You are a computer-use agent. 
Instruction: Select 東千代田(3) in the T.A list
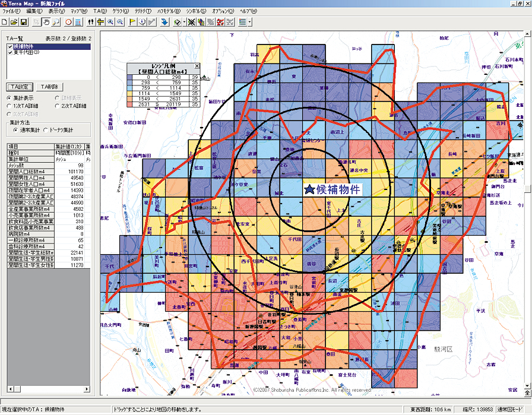point(27,53)
